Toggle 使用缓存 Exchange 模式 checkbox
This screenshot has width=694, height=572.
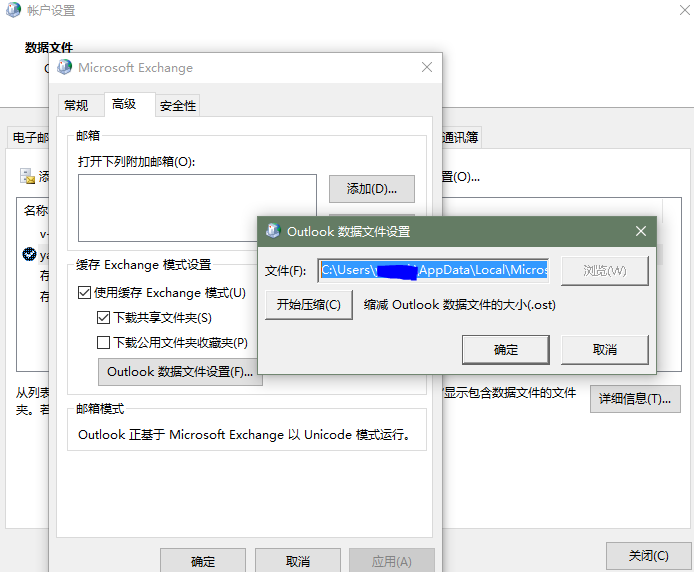(84, 293)
